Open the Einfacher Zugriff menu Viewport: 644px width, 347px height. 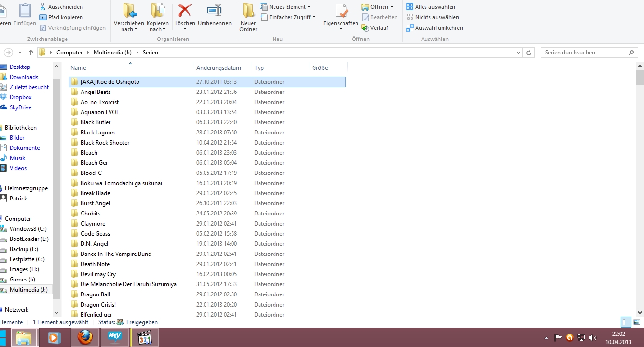[x=288, y=17]
